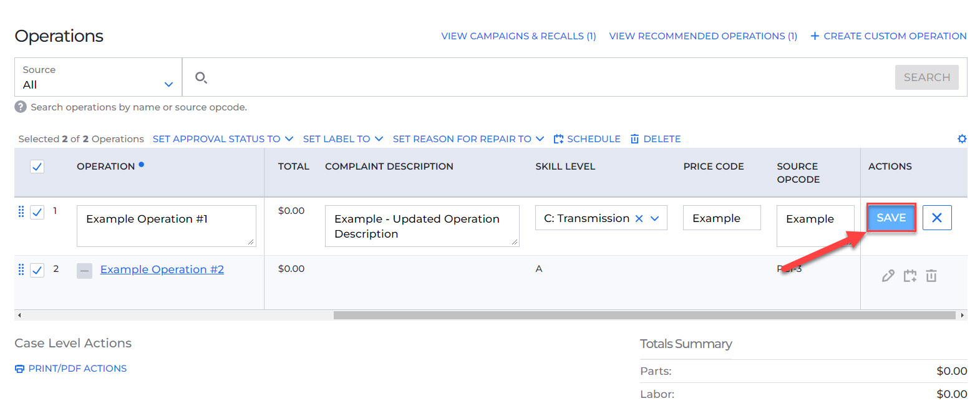Click Delete in the bulk actions bar
This screenshot has height=406, width=980.
click(656, 138)
